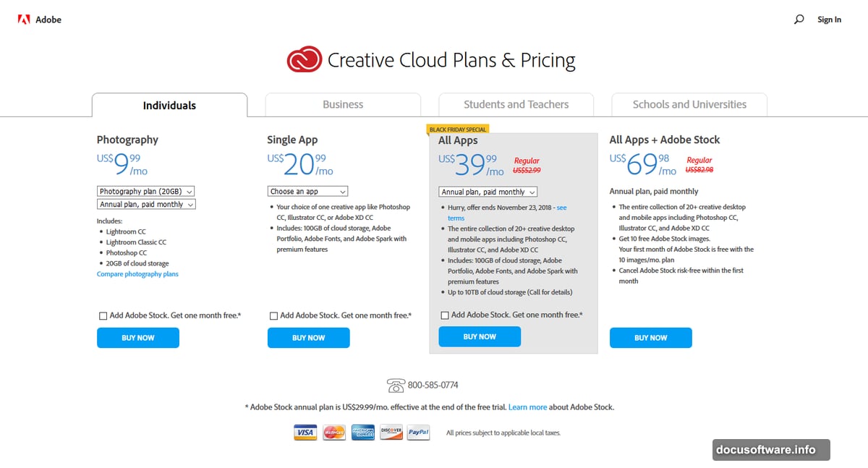Click the Discover card icon

391,433
